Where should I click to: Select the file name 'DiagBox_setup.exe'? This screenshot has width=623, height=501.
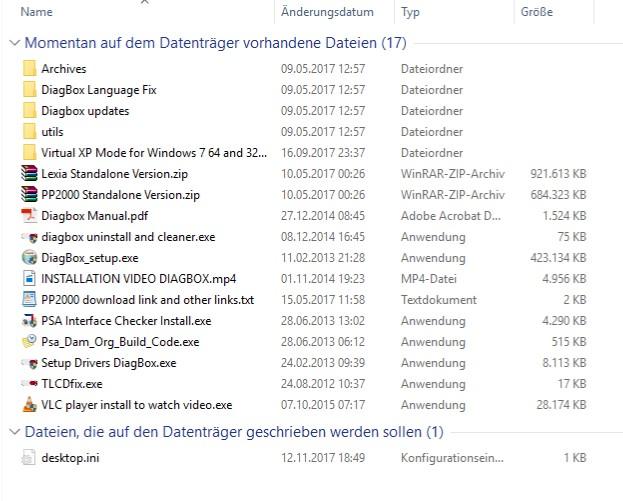pos(90,258)
